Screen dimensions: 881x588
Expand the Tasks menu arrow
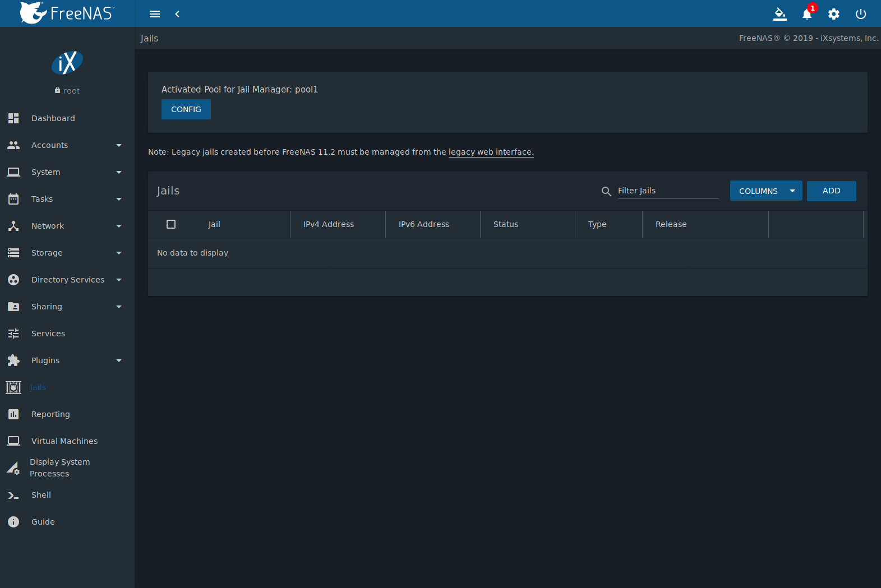[x=119, y=199]
